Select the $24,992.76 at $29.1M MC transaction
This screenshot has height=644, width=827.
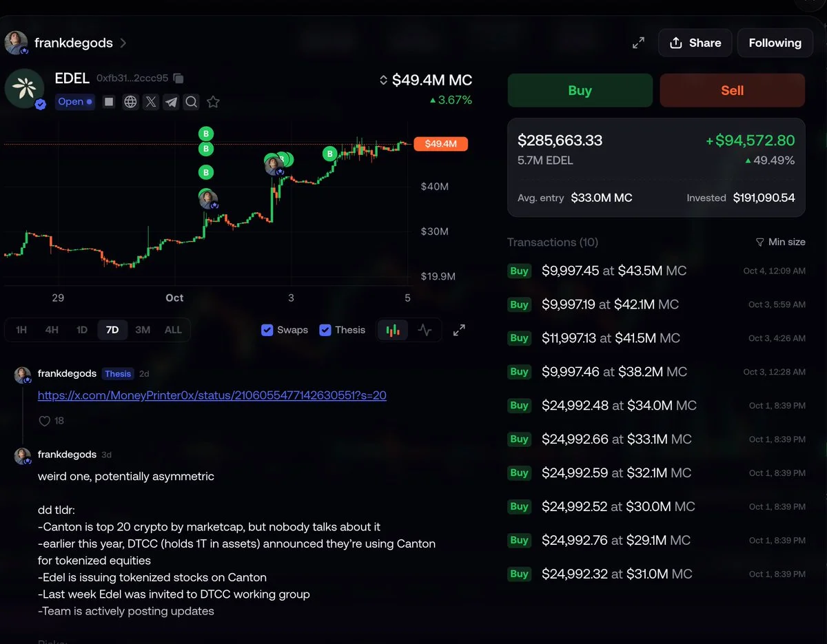coord(656,541)
